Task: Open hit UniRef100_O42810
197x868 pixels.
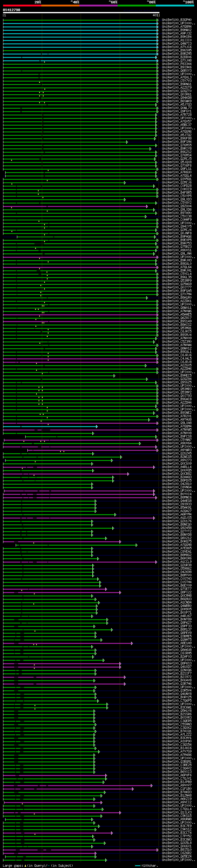Action: 177,484
